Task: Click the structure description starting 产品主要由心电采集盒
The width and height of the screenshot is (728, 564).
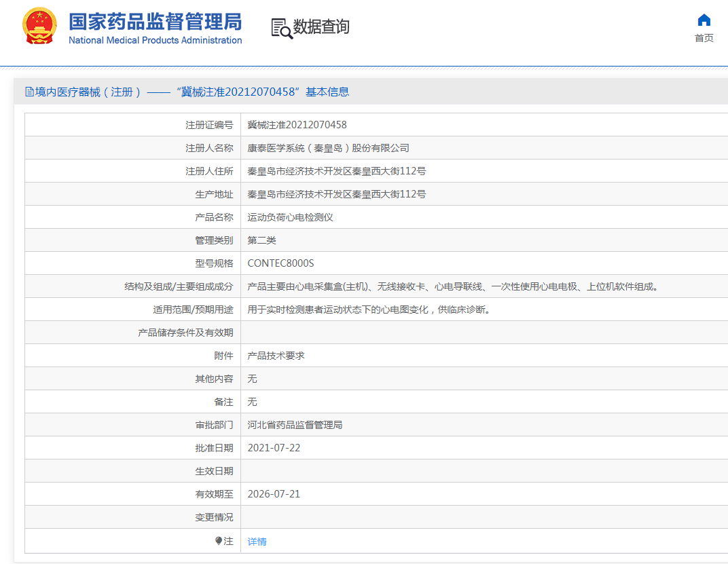Action: [453, 286]
